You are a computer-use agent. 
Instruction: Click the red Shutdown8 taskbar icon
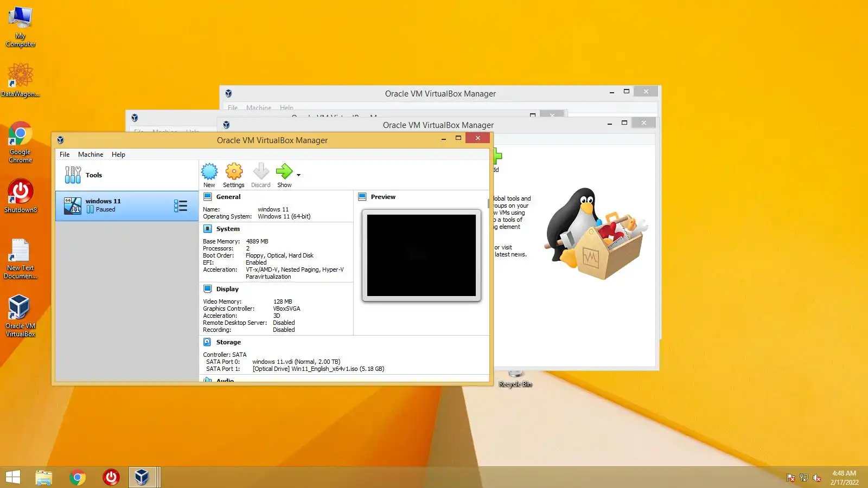[111, 477]
